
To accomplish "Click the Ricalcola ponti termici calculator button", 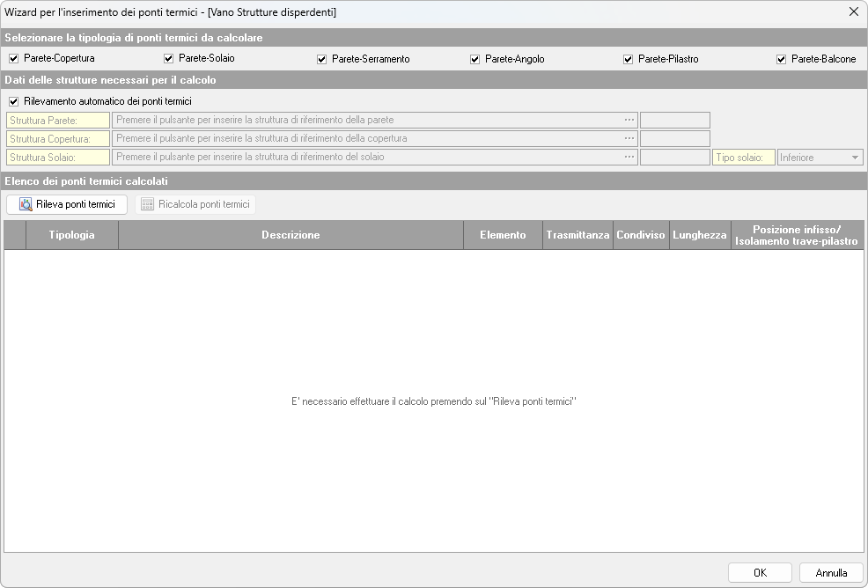I will point(195,204).
